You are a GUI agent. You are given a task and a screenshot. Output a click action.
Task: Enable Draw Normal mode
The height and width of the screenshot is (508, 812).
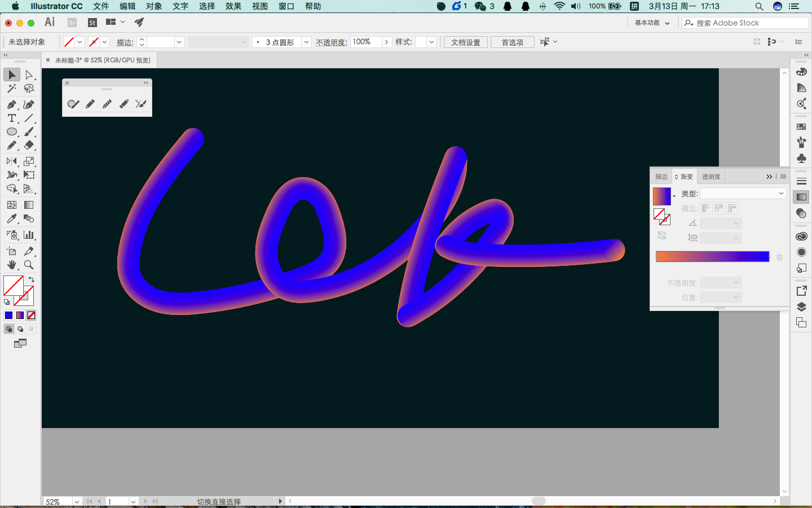(9, 329)
